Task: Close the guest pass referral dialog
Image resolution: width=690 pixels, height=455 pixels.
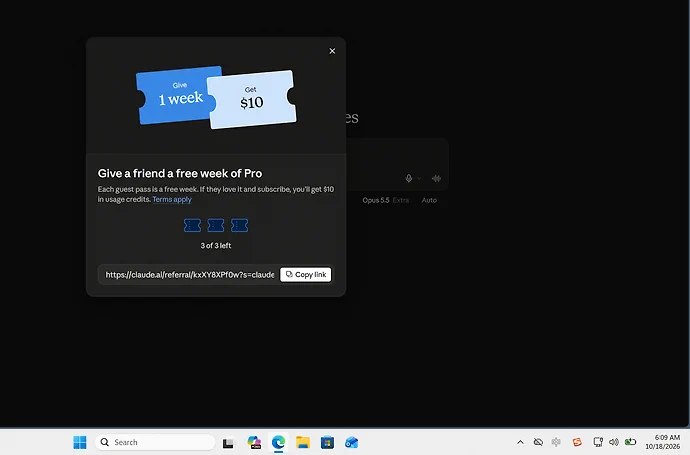Action: [332, 51]
